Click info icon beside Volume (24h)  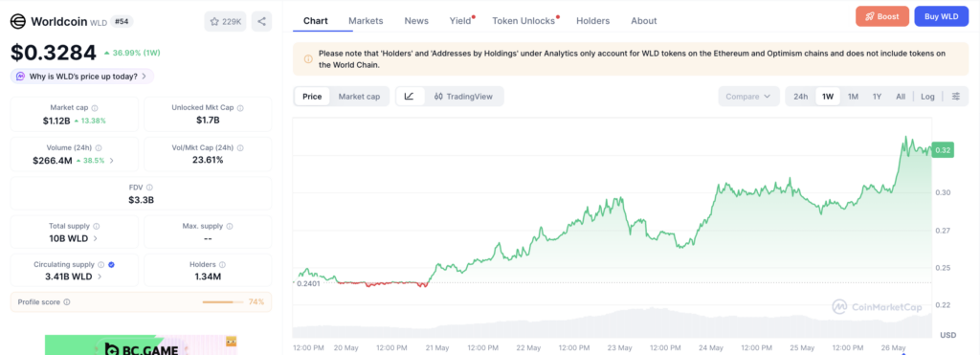pyautogui.click(x=99, y=148)
